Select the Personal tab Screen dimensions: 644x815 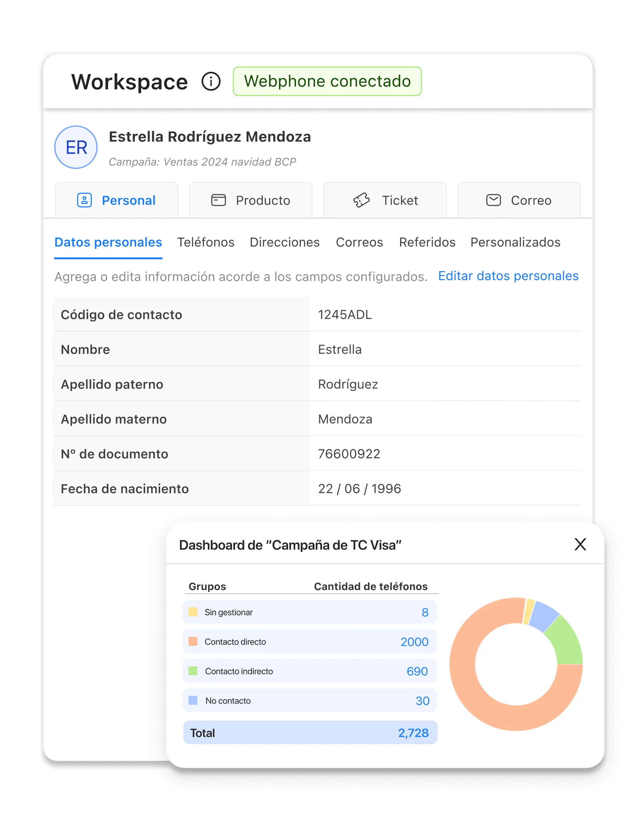point(116,200)
